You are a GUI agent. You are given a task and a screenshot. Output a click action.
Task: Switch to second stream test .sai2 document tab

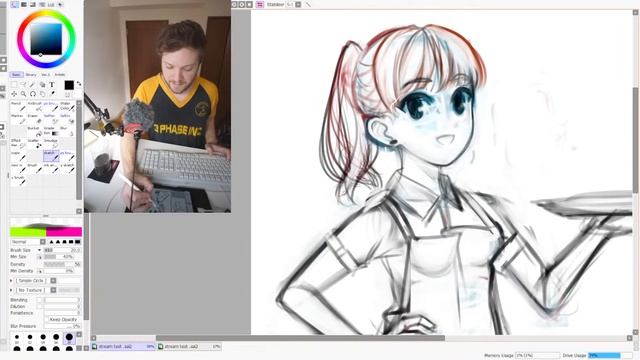point(189,347)
